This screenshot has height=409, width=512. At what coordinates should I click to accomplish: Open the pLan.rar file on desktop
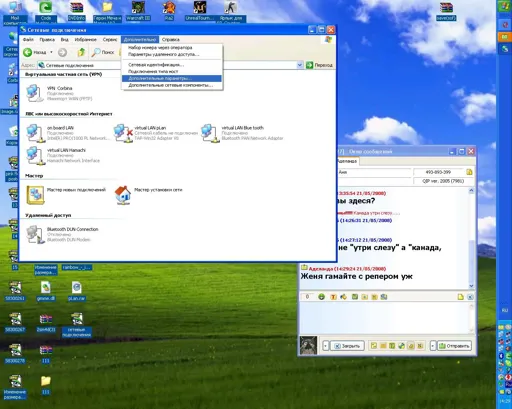77,291
